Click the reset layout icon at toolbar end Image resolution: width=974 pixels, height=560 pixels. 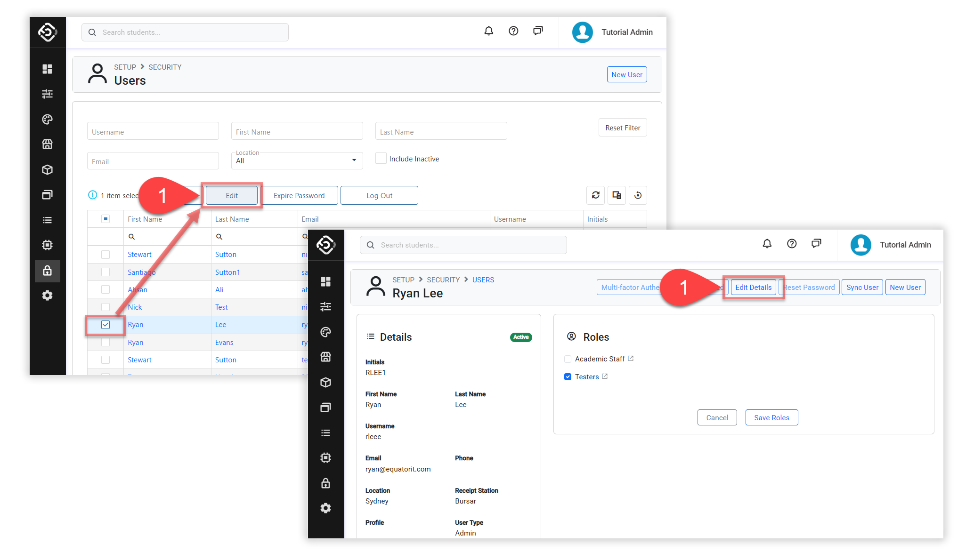click(638, 195)
